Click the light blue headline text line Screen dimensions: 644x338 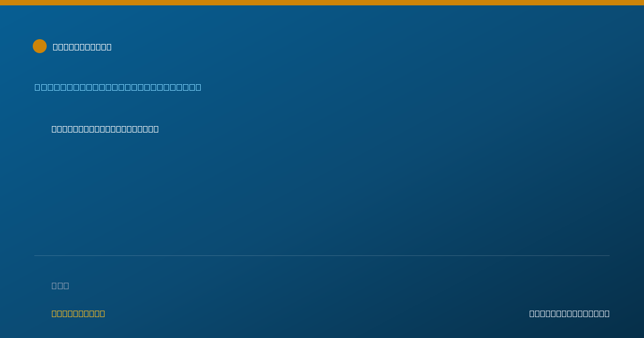(x=118, y=87)
